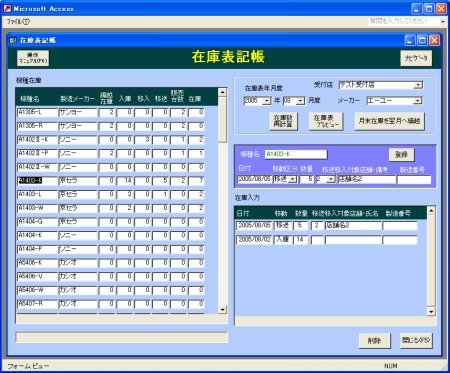
Task: Click the 在庫表記帳 form window icon
Action: (x=13, y=40)
